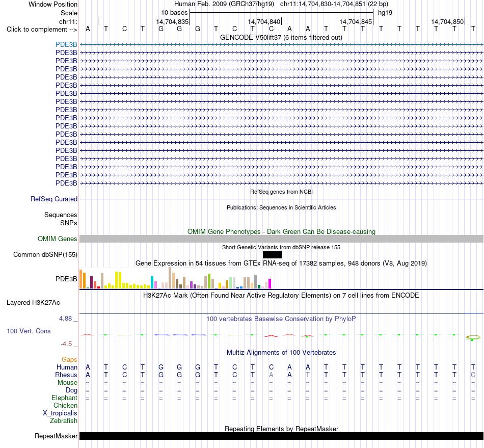Click the OMIM Gene Phenotypes track title
The width and height of the screenshot is (484, 448).
click(281, 231)
